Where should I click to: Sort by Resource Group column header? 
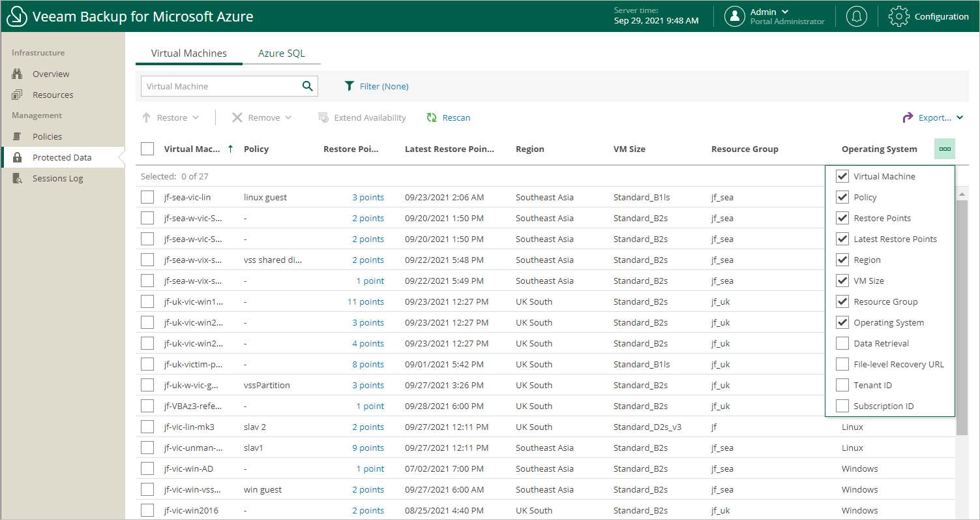745,149
